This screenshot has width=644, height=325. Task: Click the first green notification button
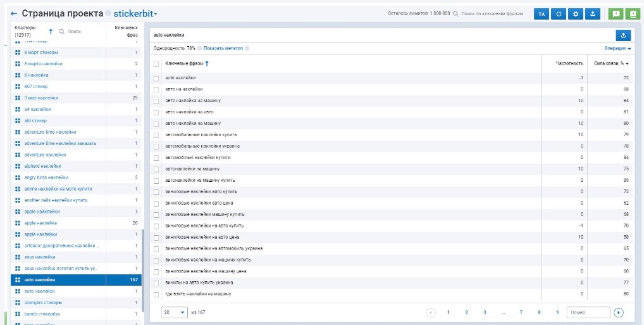coord(616,14)
